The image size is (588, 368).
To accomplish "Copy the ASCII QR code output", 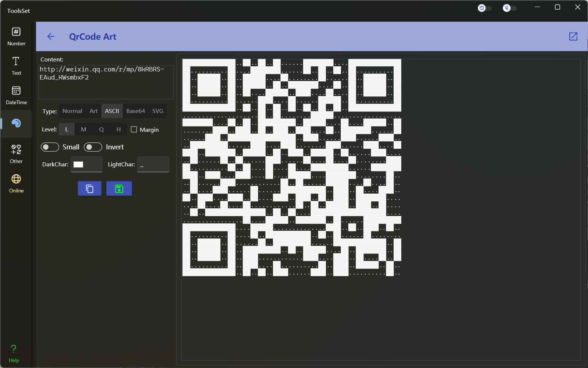I will point(90,189).
